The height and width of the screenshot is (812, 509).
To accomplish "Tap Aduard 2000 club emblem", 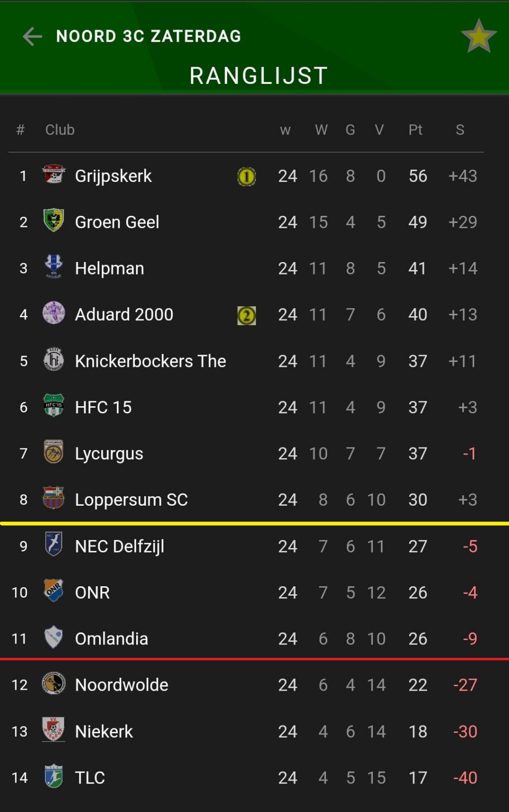I will point(54,313).
